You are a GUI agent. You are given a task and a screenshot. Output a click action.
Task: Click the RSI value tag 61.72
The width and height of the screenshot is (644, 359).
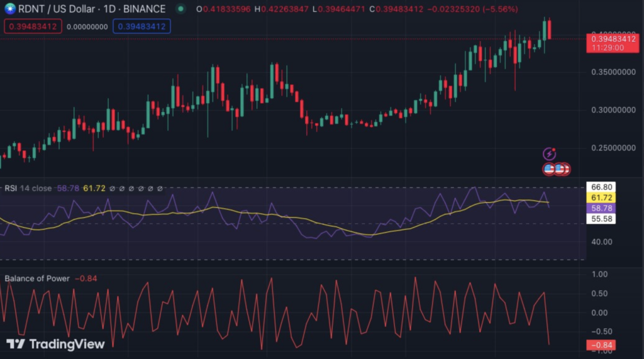point(601,197)
